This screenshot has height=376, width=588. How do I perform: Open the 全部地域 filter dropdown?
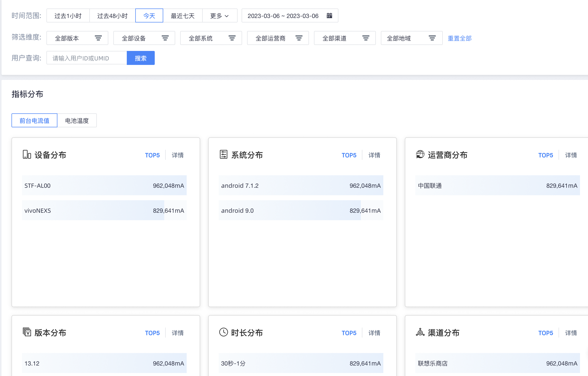point(412,38)
